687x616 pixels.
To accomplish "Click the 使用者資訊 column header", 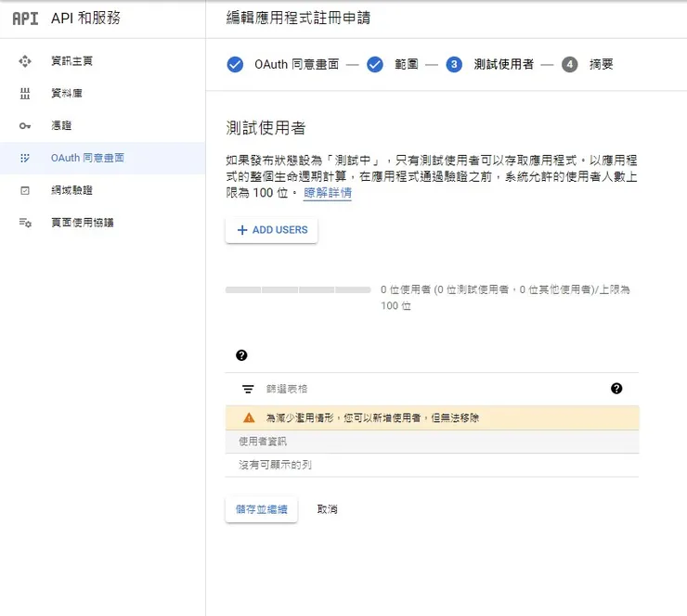I will point(263,442).
